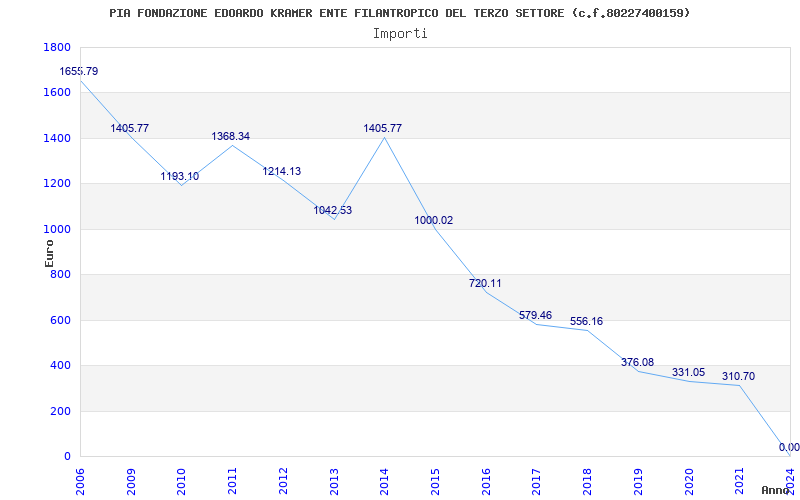Click the 376.08 data label
The height and width of the screenshot is (500, 800).
click(x=637, y=363)
